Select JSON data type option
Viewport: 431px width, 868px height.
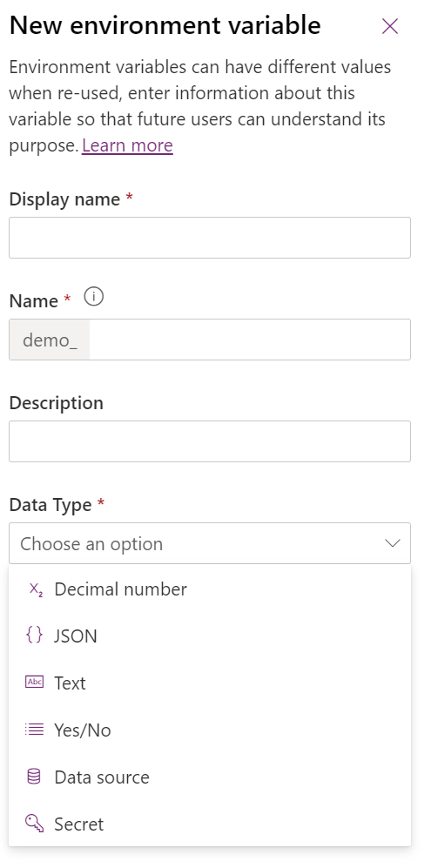coord(210,636)
